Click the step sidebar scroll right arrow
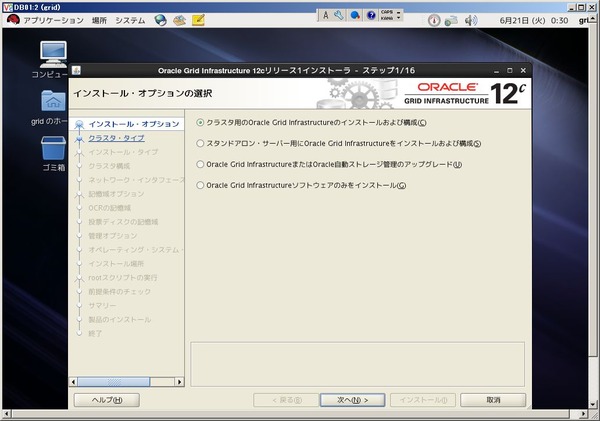The width and height of the screenshot is (600, 421). pos(179,382)
